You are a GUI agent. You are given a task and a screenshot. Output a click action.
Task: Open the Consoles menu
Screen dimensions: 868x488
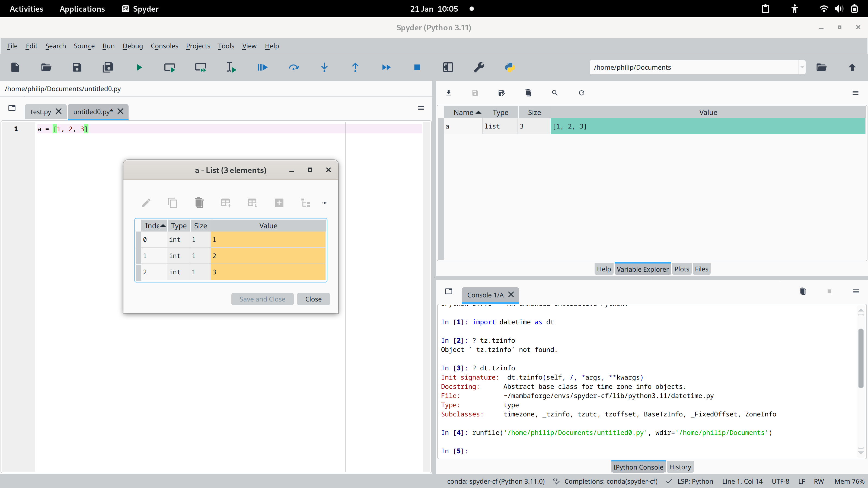click(x=164, y=46)
